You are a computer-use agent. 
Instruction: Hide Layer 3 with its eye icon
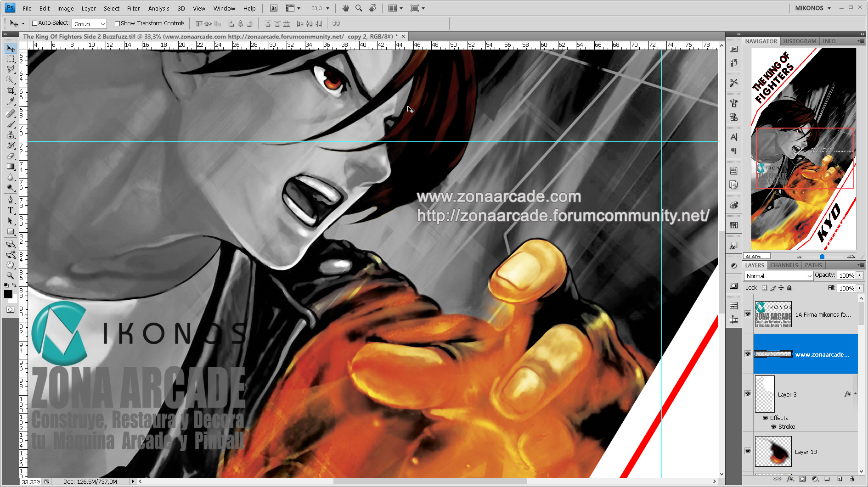click(748, 394)
